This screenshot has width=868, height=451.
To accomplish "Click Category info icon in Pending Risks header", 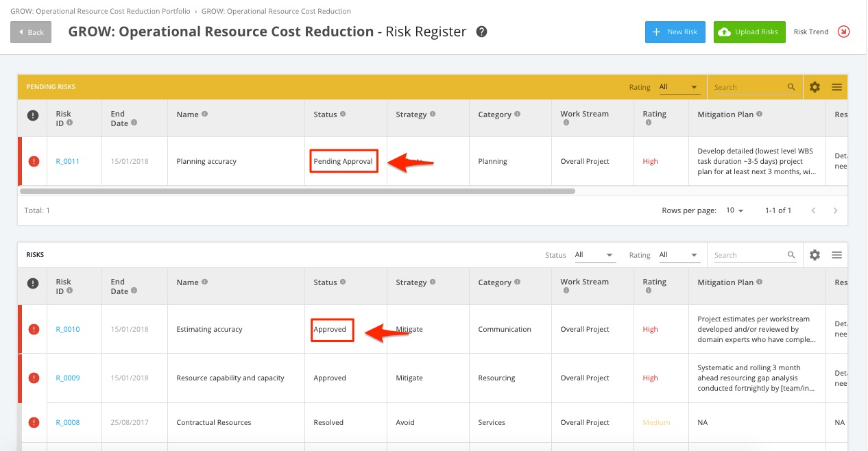I will tap(517, 114).
